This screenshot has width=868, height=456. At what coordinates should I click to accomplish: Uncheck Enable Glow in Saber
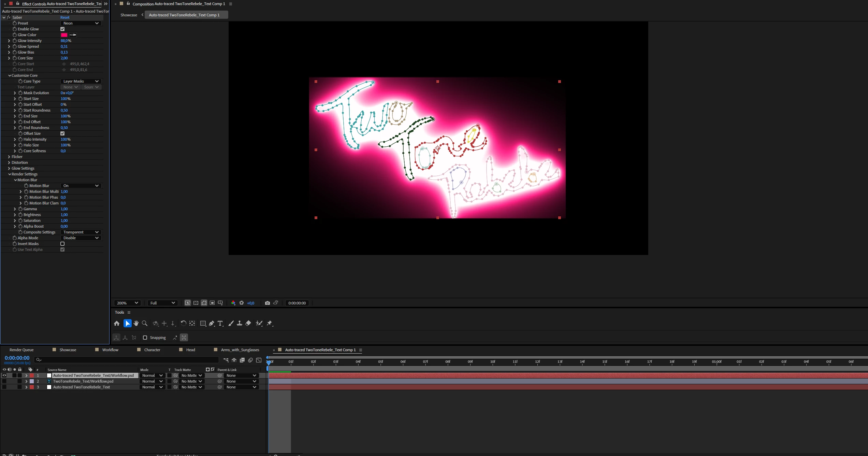pyautogui.click(x=62, y=29)
